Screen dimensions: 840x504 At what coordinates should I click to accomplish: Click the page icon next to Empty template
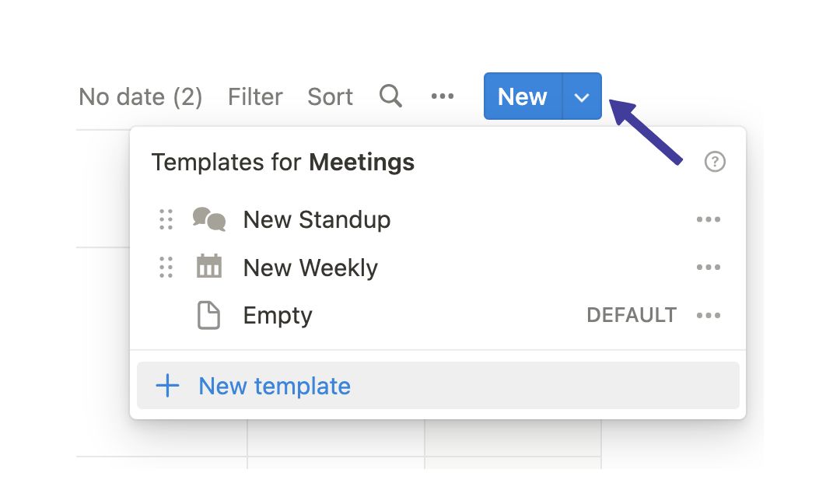[x=208, y=315]
